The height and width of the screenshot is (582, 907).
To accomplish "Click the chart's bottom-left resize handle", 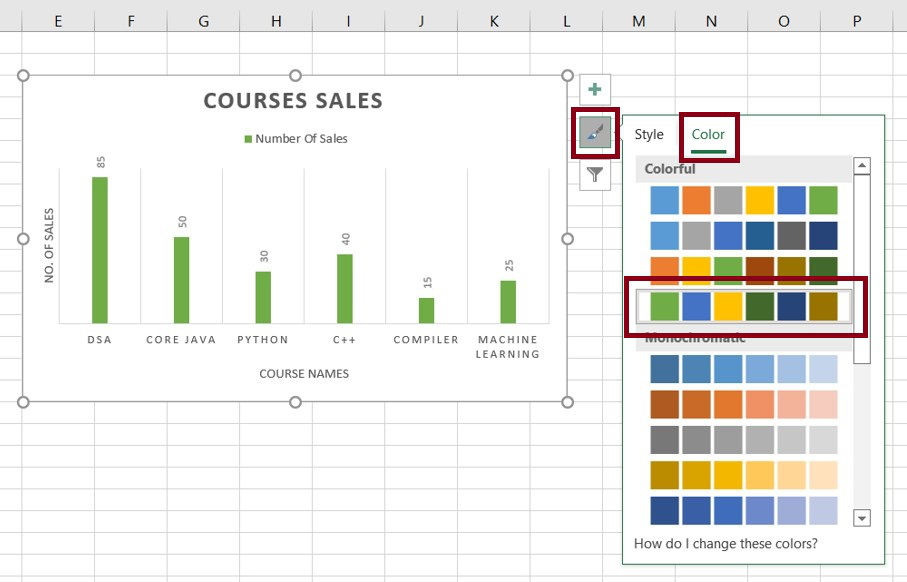I will 23,402.
